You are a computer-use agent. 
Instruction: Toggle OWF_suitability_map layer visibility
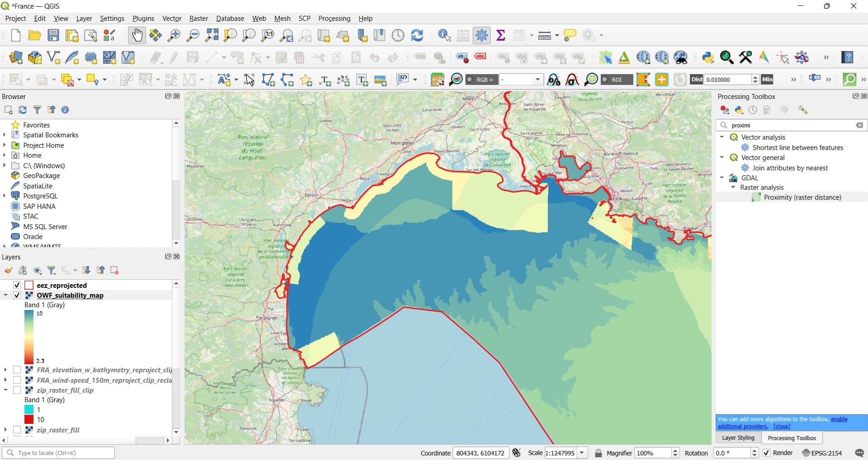pos(17,295)
